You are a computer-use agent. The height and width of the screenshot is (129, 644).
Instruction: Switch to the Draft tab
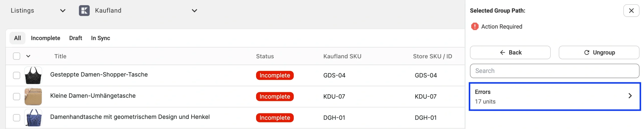75,38
